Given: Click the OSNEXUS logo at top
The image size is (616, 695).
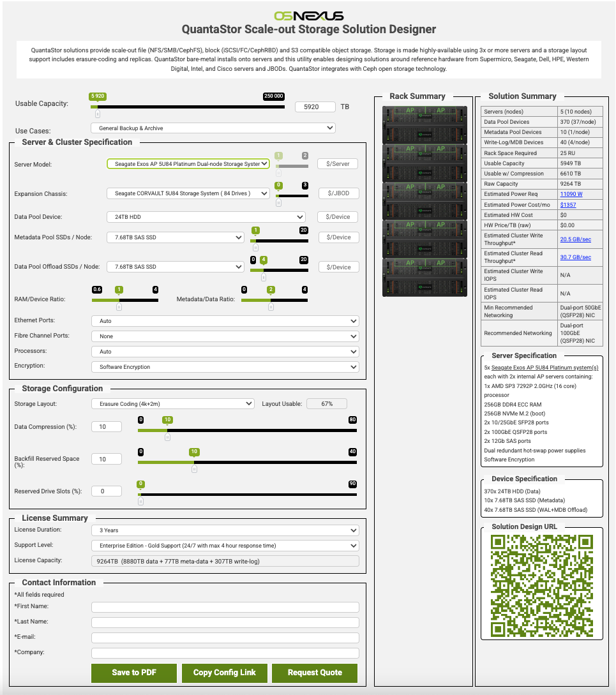Looking at the screenshot, I should tap(308, 15).
